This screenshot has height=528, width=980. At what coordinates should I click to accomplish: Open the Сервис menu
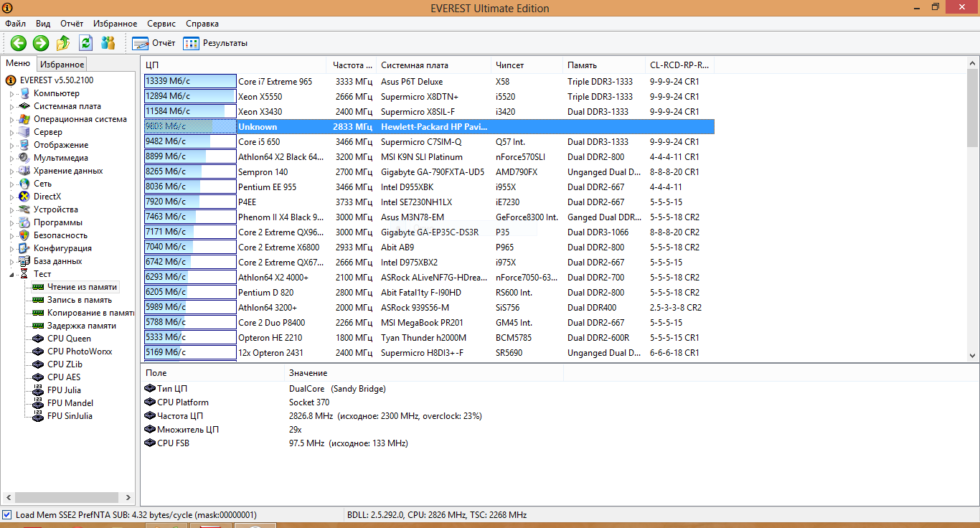pos(161,24)
